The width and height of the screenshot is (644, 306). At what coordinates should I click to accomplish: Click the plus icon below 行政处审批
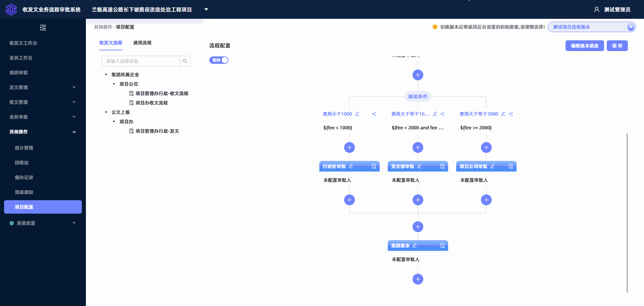tap(350, 200)
